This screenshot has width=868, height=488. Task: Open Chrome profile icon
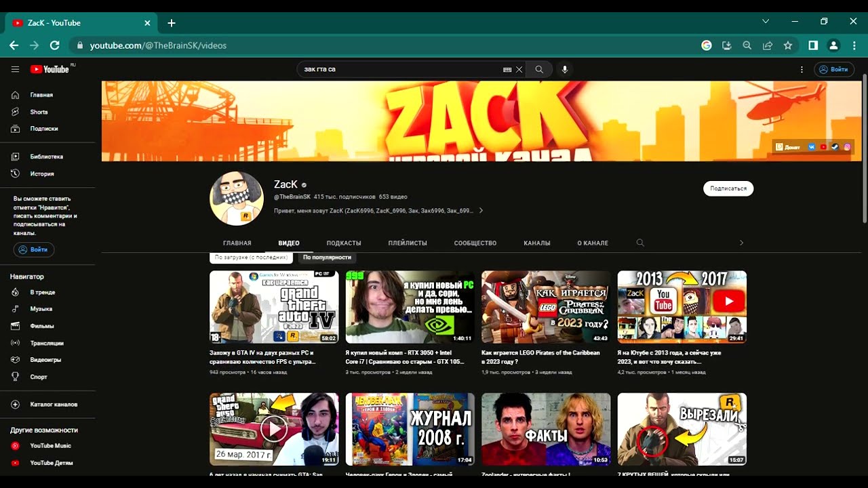click(x=834, y=45)
